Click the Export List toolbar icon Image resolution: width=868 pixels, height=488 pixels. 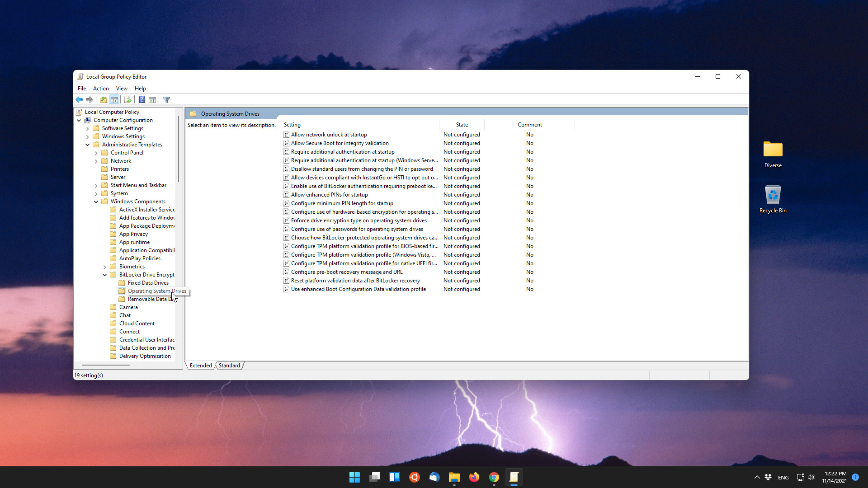coord(128,100)
